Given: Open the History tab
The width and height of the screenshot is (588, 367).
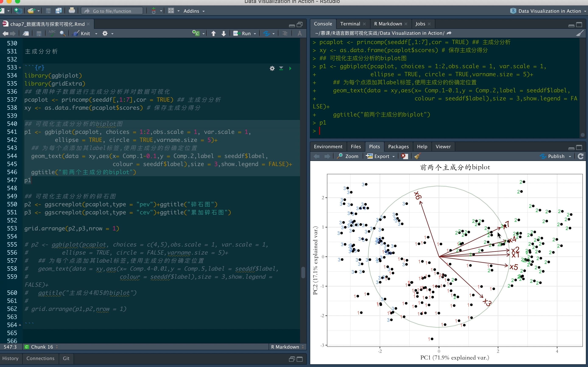Looking at the screenshot, I should click(x=10, y=358).
